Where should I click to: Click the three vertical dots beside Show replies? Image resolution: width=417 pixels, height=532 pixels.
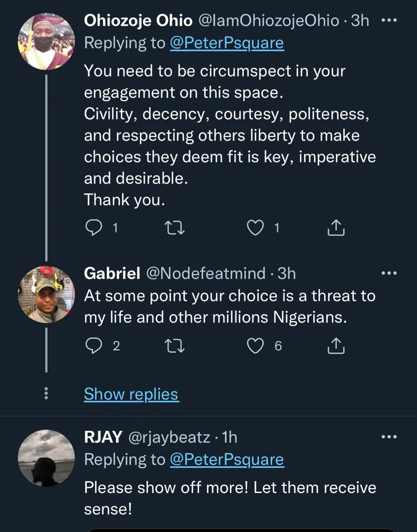46,393
